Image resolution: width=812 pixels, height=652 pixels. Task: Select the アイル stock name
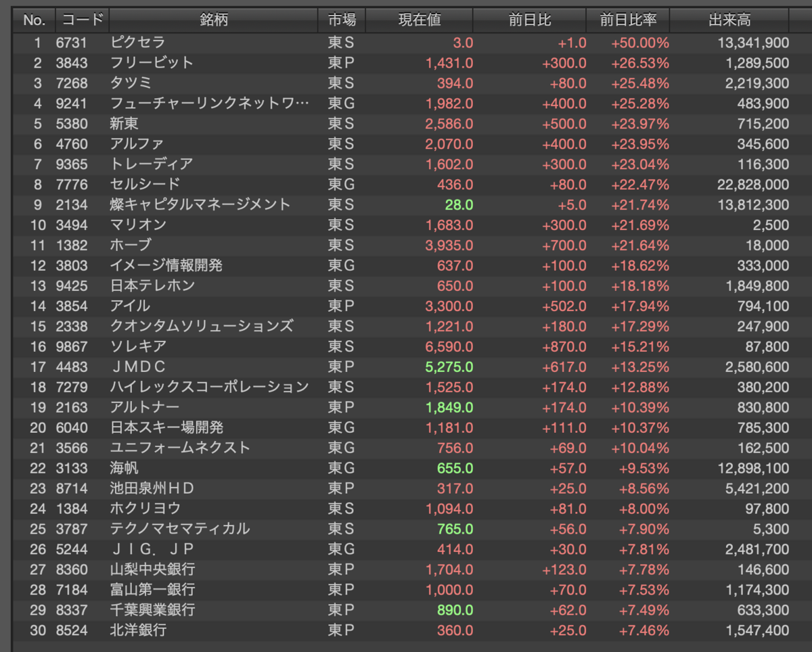(x=131, y=306)
